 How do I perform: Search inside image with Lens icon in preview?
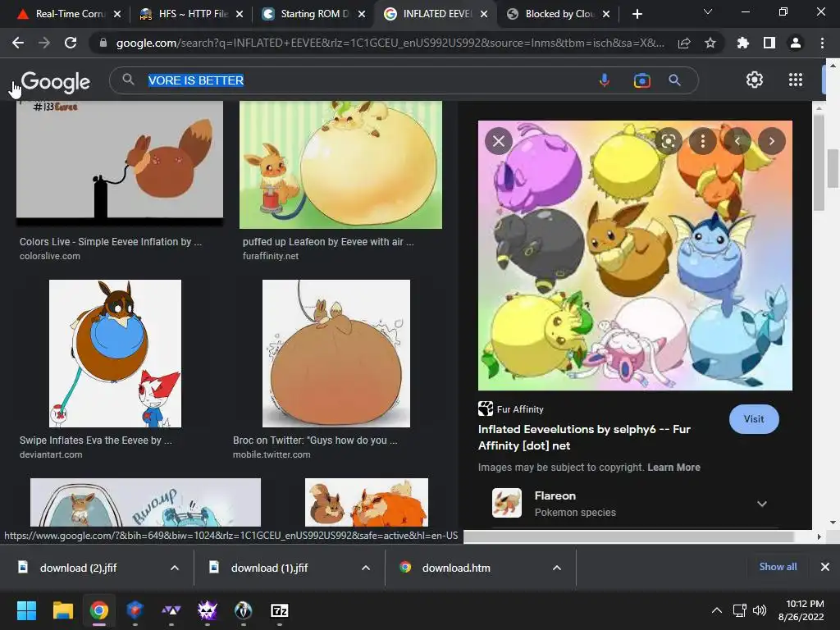coord(668,141)
